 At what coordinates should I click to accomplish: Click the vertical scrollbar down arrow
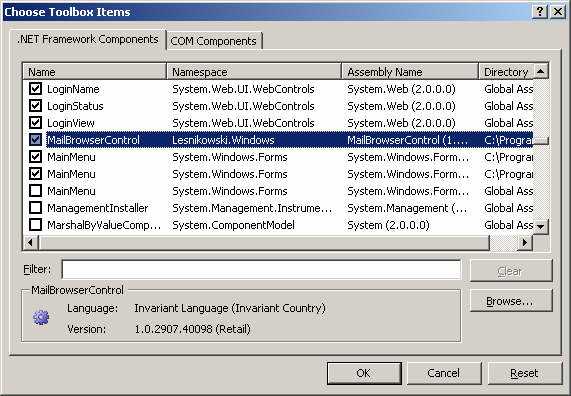coord(541,227)
